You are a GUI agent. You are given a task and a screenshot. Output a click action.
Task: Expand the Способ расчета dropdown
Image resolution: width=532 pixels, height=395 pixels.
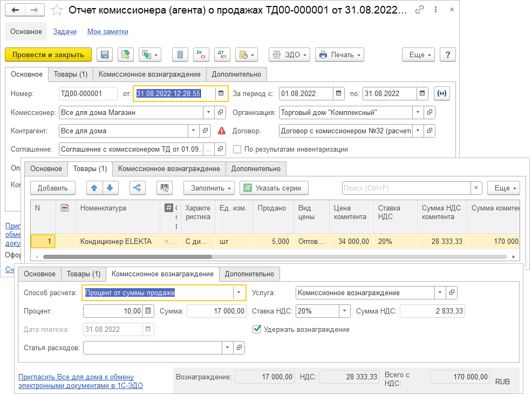(239, 292)
